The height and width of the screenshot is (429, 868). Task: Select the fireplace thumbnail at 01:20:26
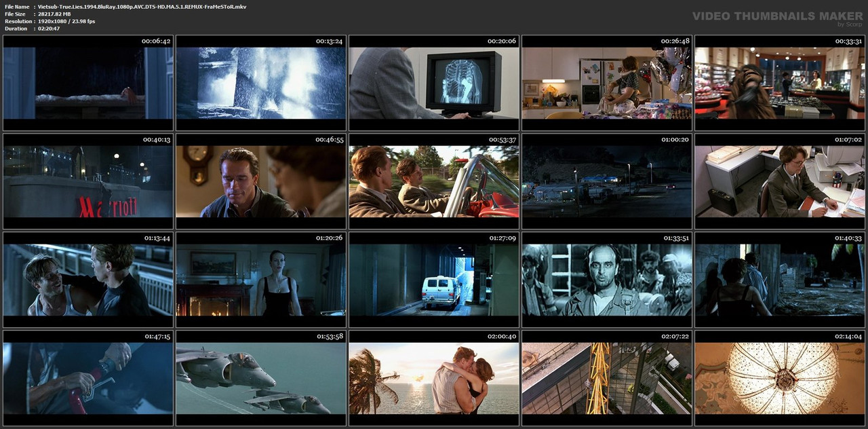[261, 280]
